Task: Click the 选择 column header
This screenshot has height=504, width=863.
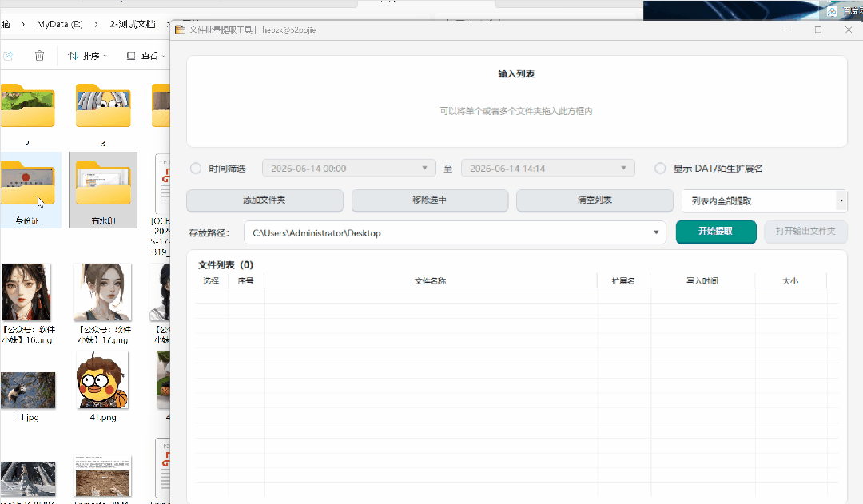Action: pyautogui.click(x=211, y=280)
